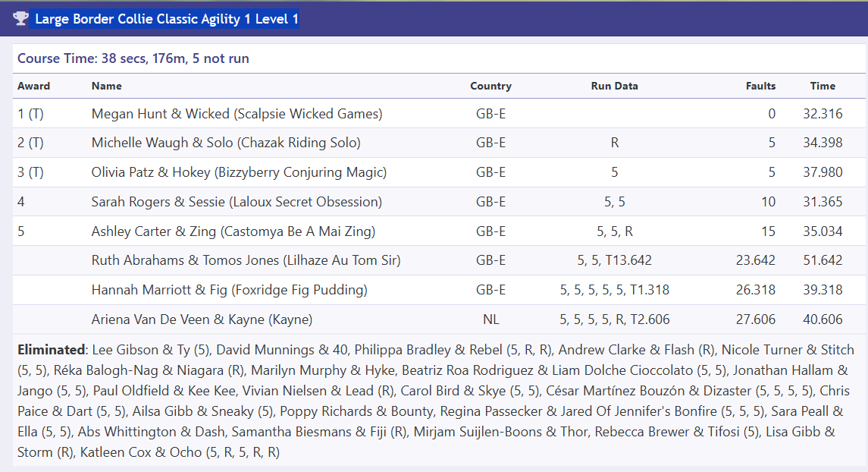The height and width of the screenshot is (472, 868).
Task: Click the Course Time summary text
Action: [x=133, y=58]
